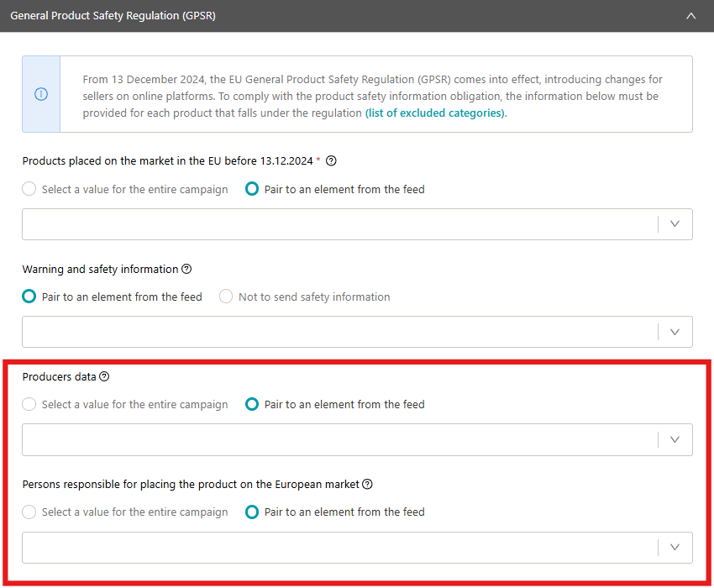Open the list of excluded categories link
This screenshot has width=714, height=588.
[435, 113]
